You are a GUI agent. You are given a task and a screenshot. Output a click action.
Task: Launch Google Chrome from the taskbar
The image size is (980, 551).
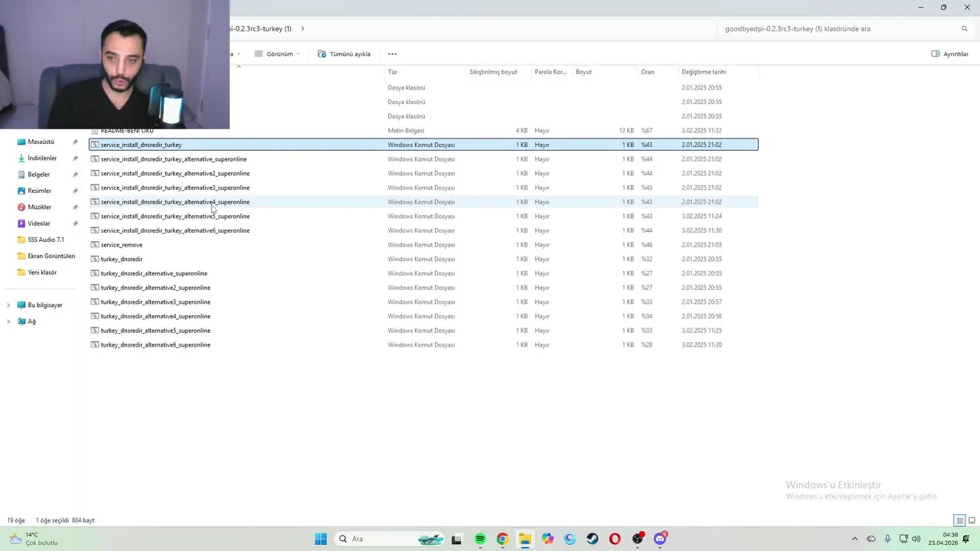point(502,539)
